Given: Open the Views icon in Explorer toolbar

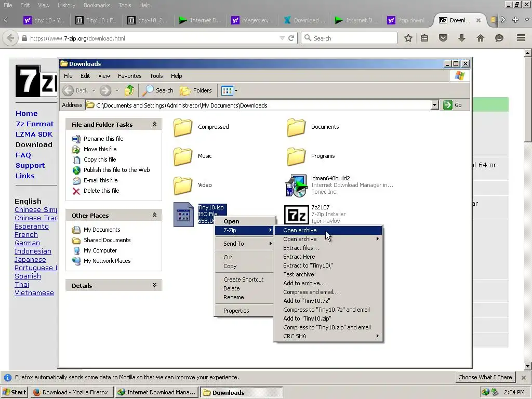Looking at the screenshot, I should (x=227, y=90).
